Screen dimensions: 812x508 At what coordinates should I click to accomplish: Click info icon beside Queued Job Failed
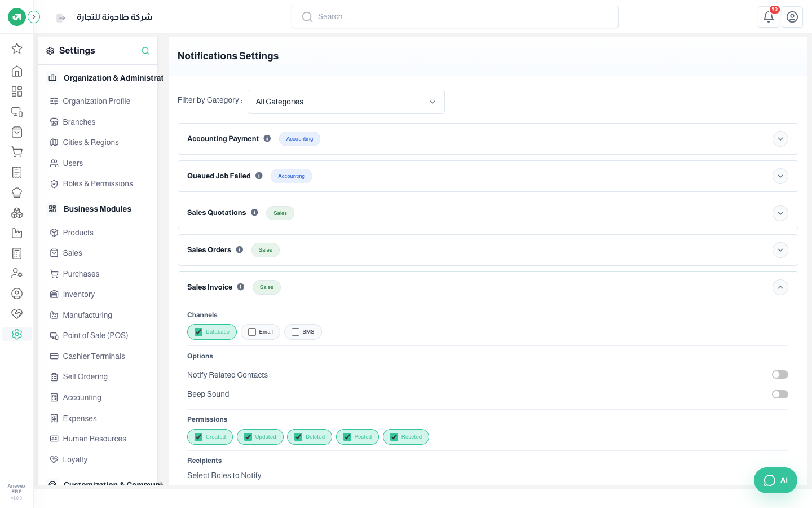(259, 176)
